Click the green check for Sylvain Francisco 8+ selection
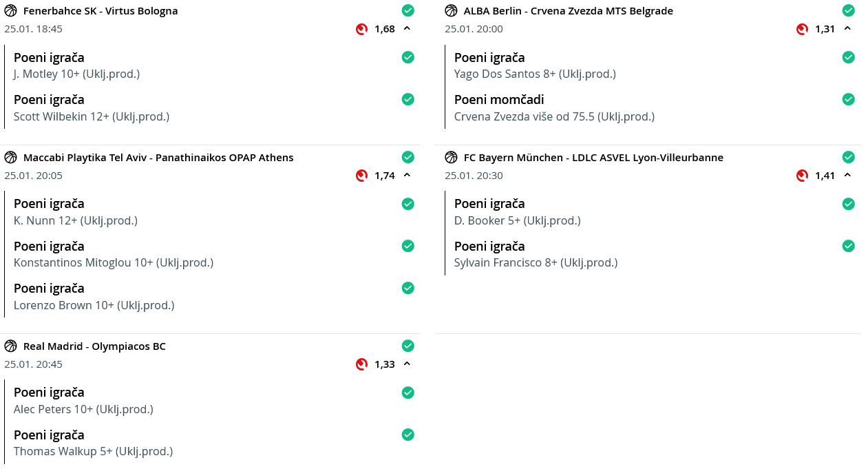Image resolution: width=868 pixels, height=469 pixels. point(848,246)
